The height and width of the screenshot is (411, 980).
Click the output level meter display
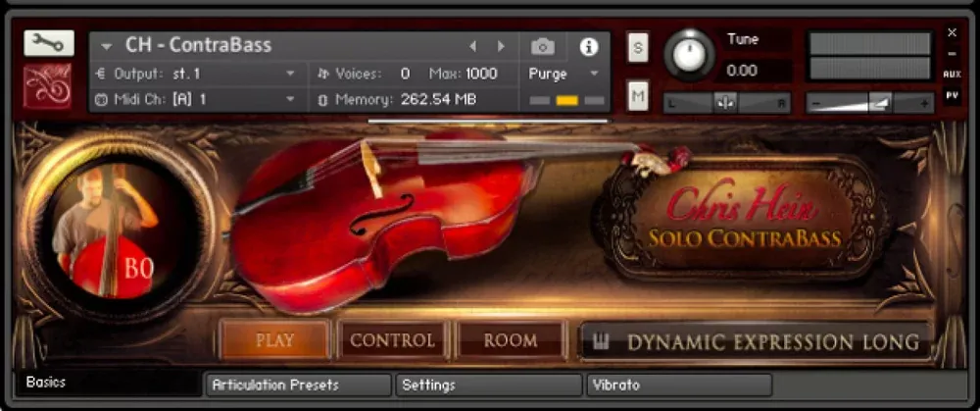[870, 56]
